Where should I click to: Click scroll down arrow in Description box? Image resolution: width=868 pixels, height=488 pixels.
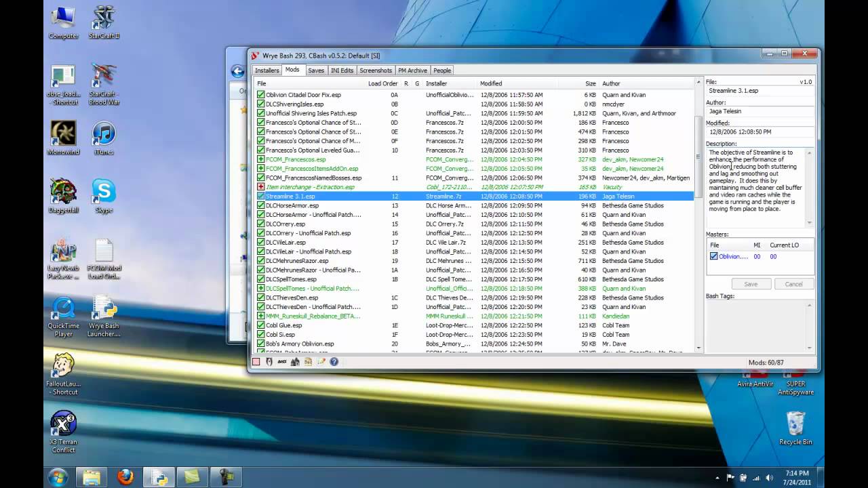tap(809, 223)
